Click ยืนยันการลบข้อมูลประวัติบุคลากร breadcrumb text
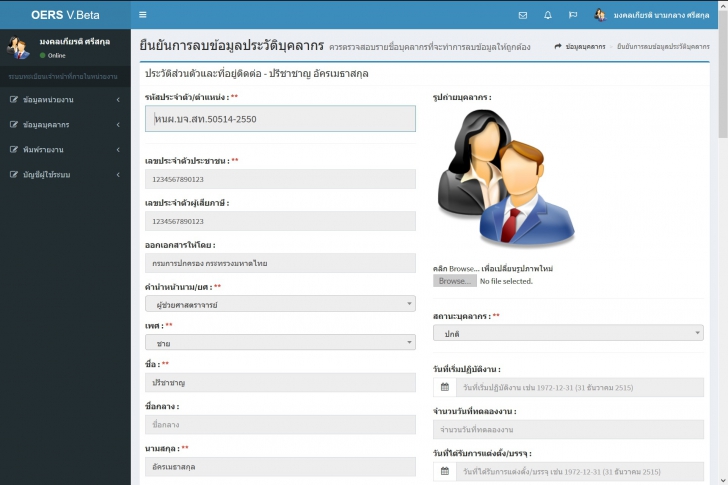The height and width of the screenshot is (485, 728). (663, 46)
